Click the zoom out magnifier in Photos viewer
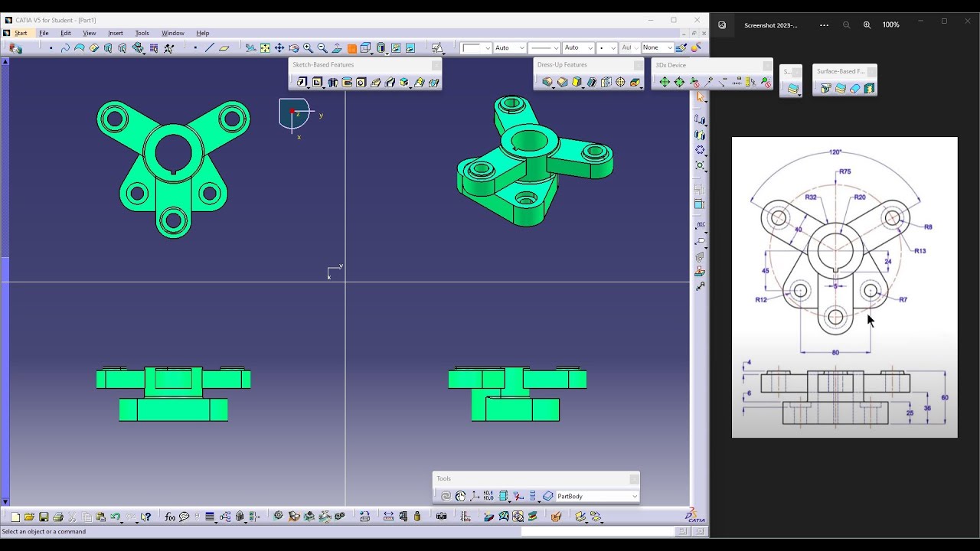980x551 pixels. click(846, 24)
